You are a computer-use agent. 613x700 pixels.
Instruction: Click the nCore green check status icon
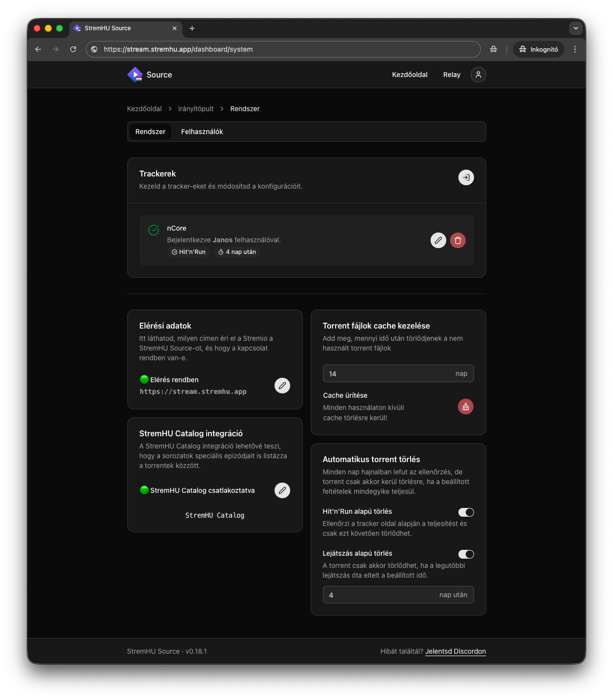pyautogui.click(x=154, y=230)
